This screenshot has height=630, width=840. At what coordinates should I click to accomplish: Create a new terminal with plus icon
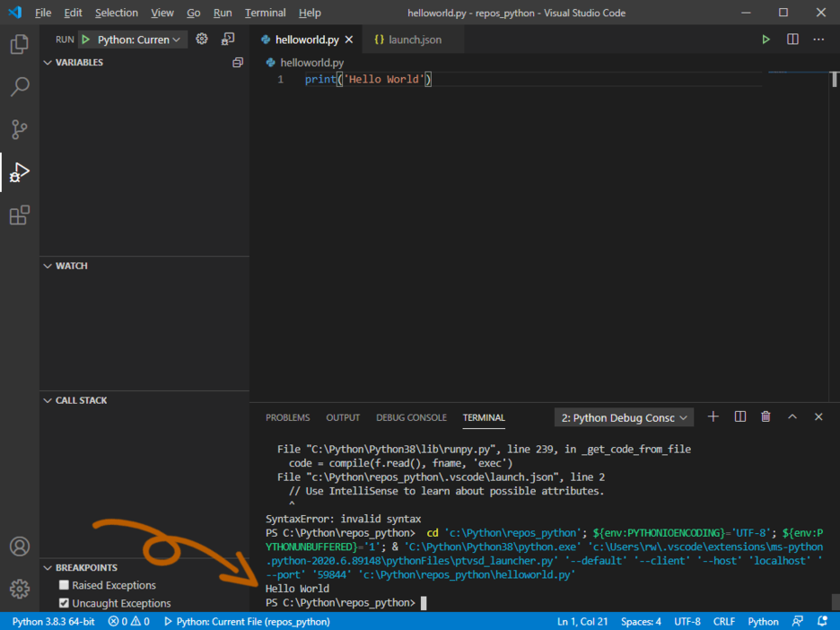(x=713, y=416)
